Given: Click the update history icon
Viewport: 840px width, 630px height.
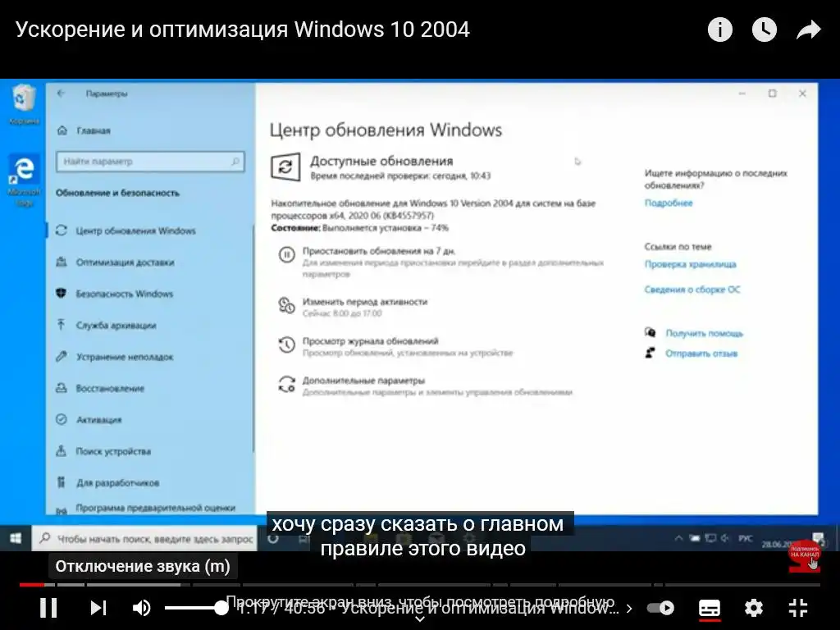Looking at the screenshot, I should (286, 345).
